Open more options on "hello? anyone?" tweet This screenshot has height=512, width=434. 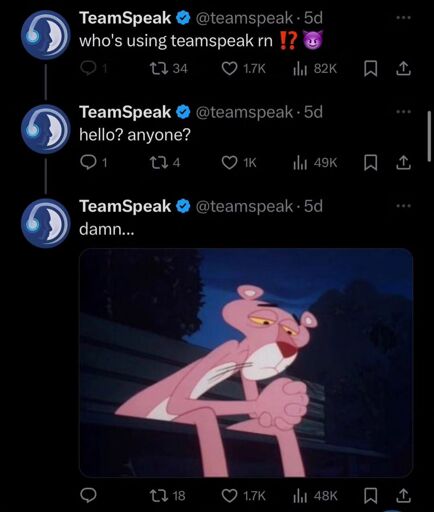(x=404, y=112)
